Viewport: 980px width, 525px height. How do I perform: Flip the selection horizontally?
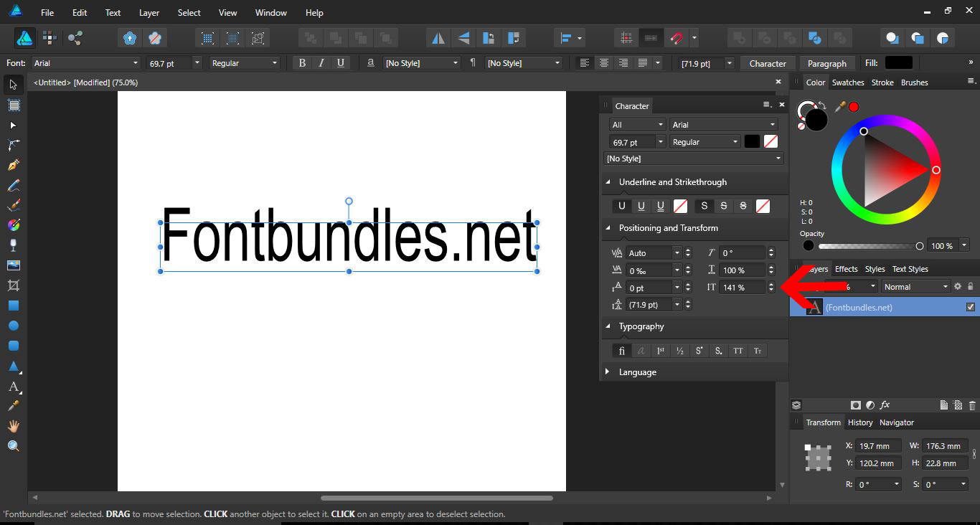[438, 37]
